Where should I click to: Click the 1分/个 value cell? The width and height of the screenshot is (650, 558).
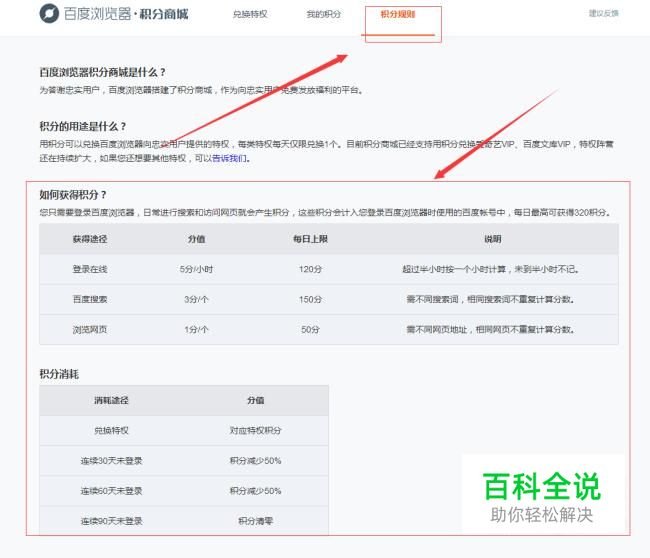tap(196, 330)
